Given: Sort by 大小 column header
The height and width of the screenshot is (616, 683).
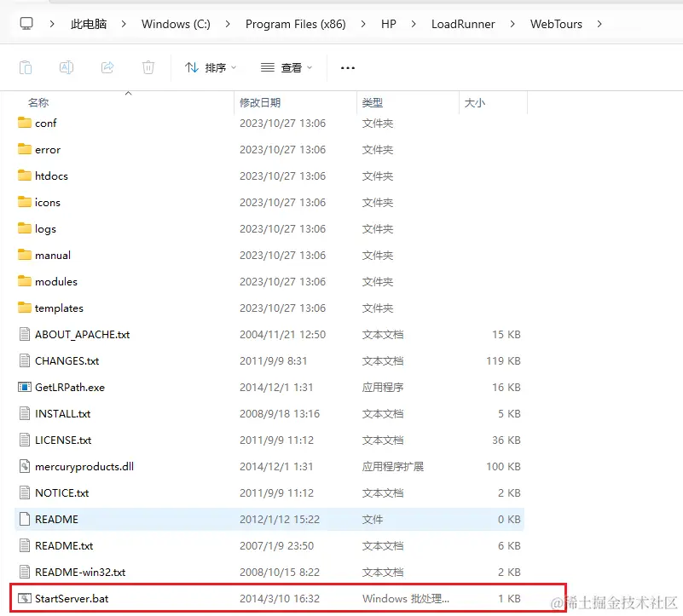Looking at the screenshot, I should point(475,103).
